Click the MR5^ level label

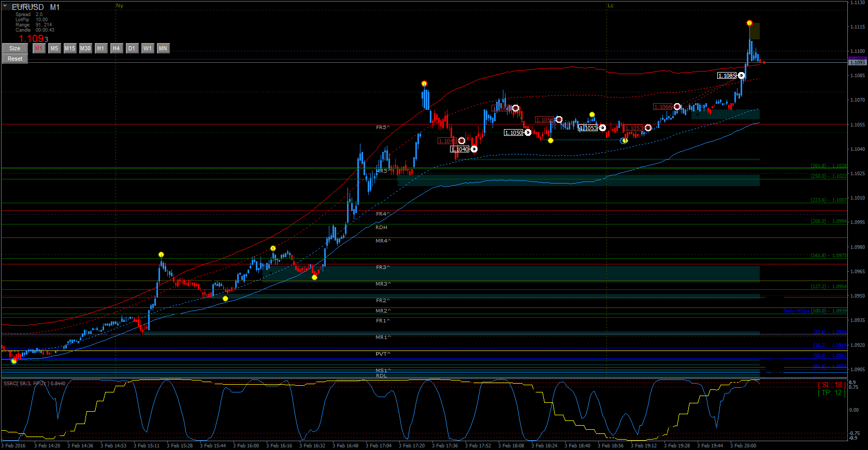click(x=383, y=171)
